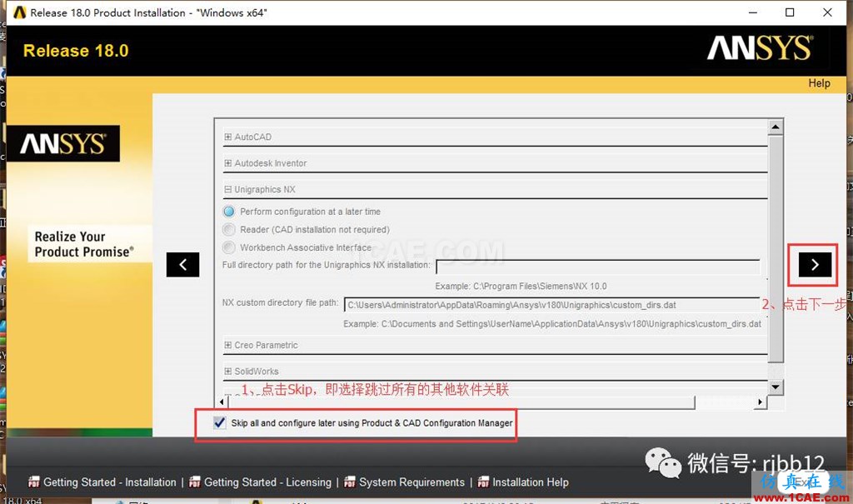Maximize the installation window
Screen dimensions: 853x504
pyautogui.click(x=790, y=12)
